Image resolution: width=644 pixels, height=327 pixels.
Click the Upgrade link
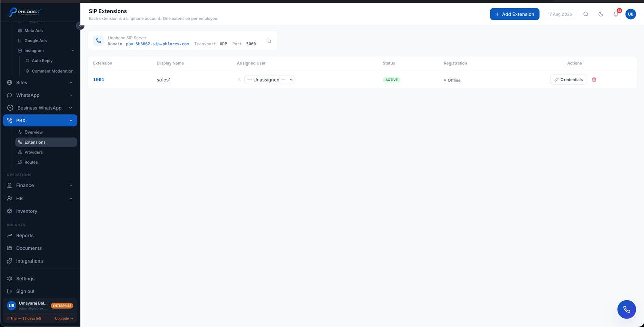point(64,318)
